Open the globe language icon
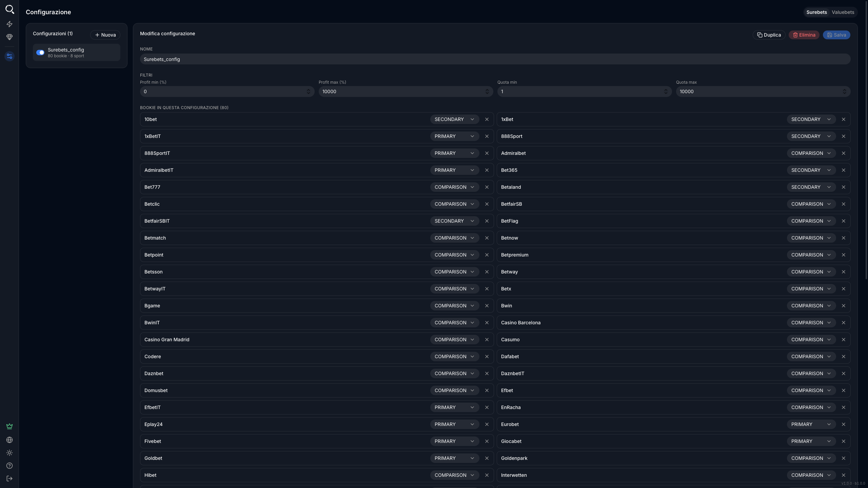The height and width of the screenshot is (488, 868). tap(9, 440)
